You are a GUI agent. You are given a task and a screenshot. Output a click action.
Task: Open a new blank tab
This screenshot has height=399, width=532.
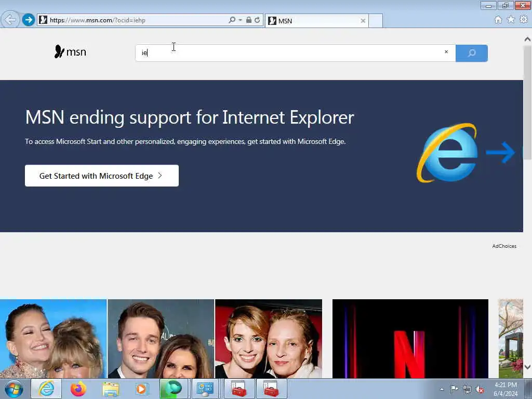tap(376, 21)
